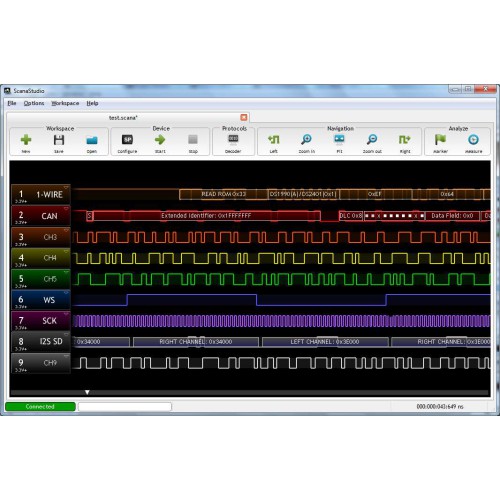Open the Workspace menu

click(65, 103)
